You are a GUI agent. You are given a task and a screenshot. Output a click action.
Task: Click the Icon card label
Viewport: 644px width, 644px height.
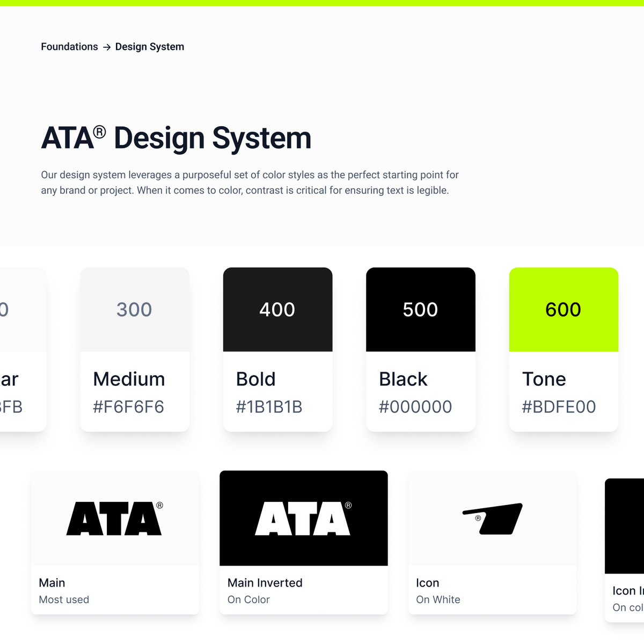428,583
